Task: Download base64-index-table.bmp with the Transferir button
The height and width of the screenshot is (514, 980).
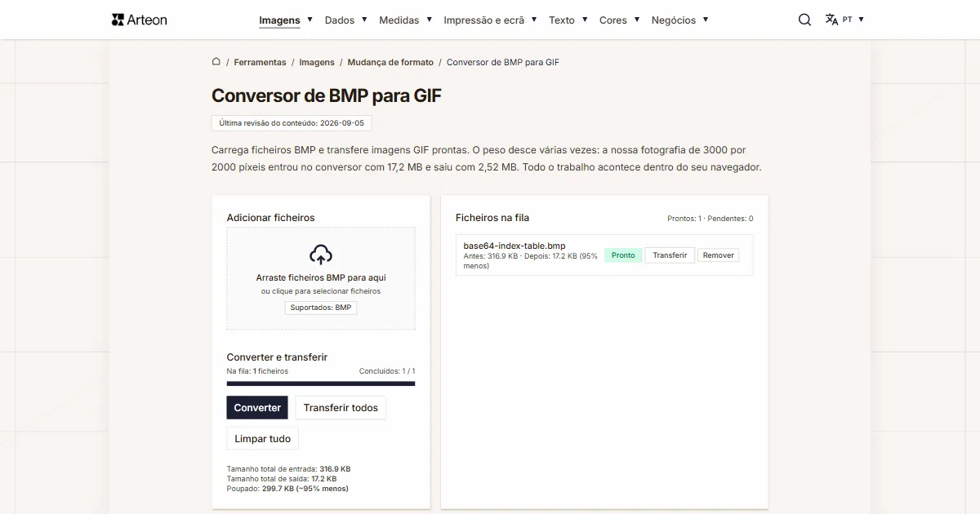Action: (x=670, y=255)
